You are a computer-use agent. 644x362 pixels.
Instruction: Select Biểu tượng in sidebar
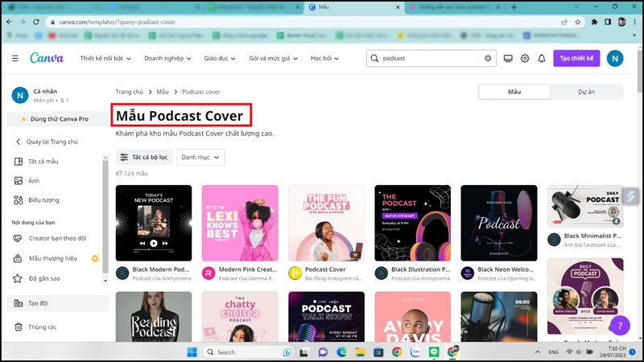tap(43, 200)
